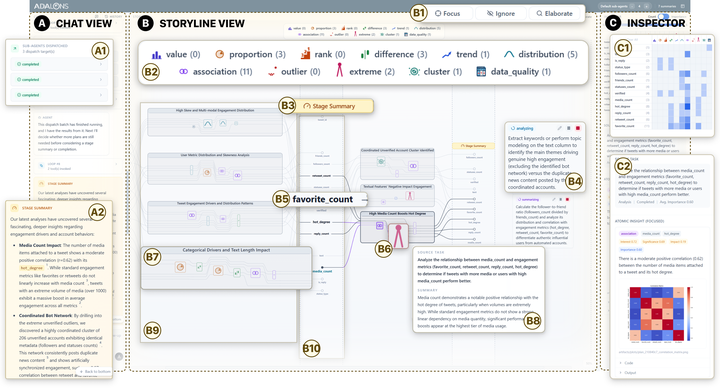The width and height of the screenshot is (720, 388).
Task: Click the reply_count axis label in storyline
Action: 321,234
